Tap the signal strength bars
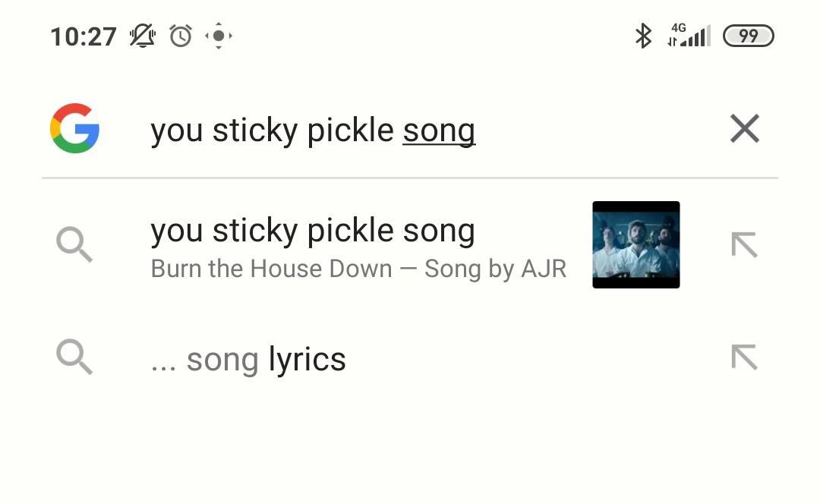 pyautogui.click(x=698, y=36)
